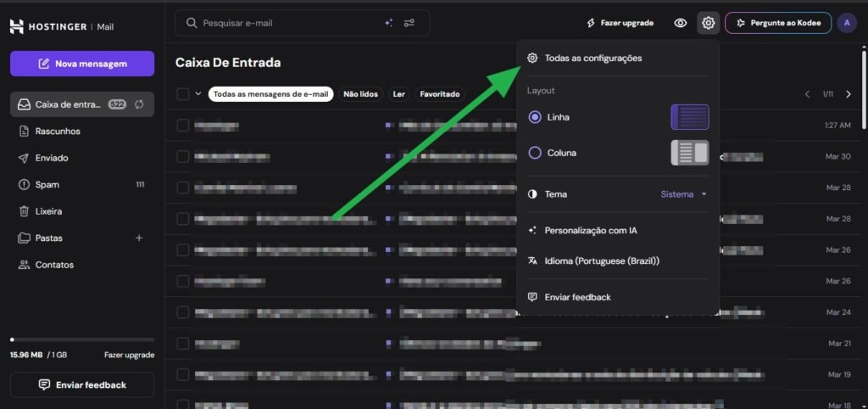868x409 pixels.
Task: Check the message dated 1:27 AM
Action: pyautogui.click(x=183, y=126)
